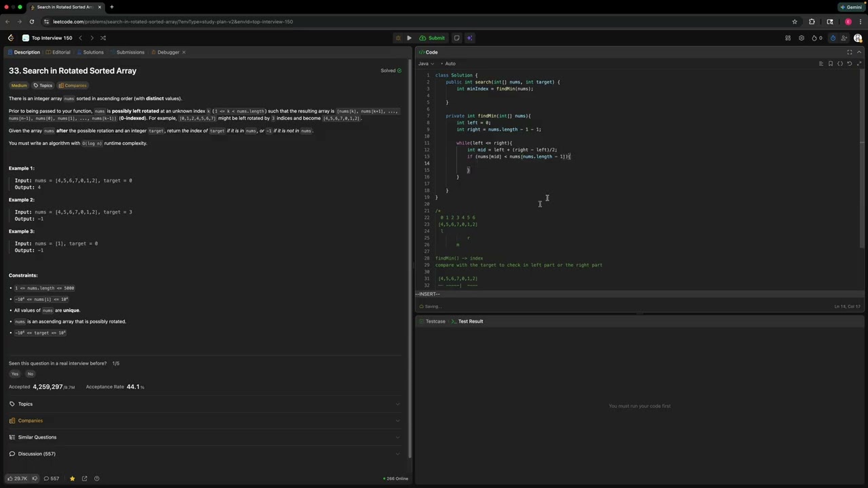868x488 pixels.
Task: Run the code with the play icon
Action: tap(409, 38)
